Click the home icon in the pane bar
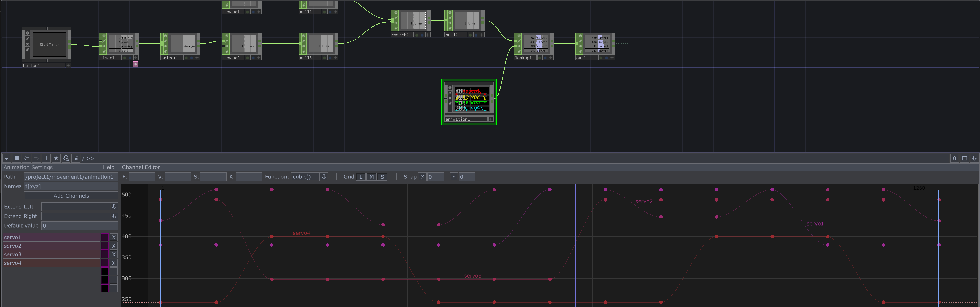 point(76,158)
